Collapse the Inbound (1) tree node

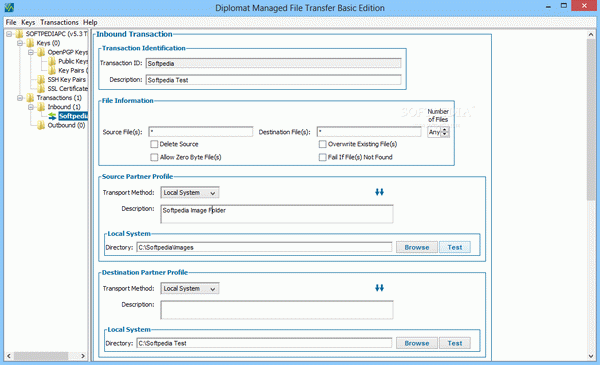(31, 107)
